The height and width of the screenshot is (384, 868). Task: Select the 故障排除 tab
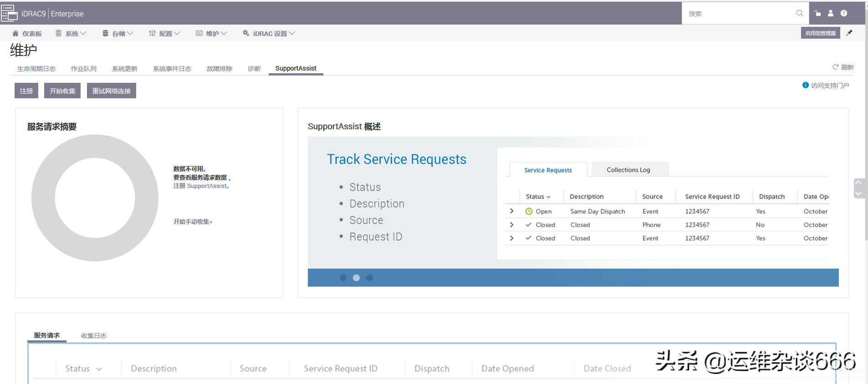tap(220, 69)
